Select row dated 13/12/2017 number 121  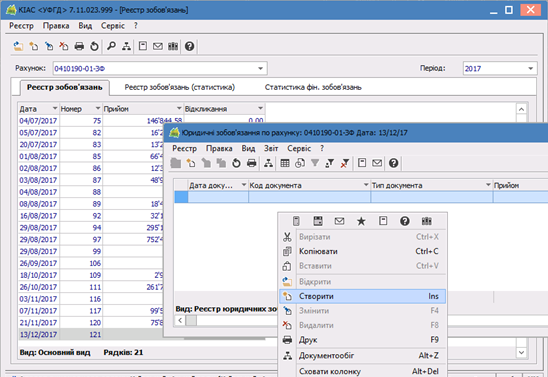[91, 335]
